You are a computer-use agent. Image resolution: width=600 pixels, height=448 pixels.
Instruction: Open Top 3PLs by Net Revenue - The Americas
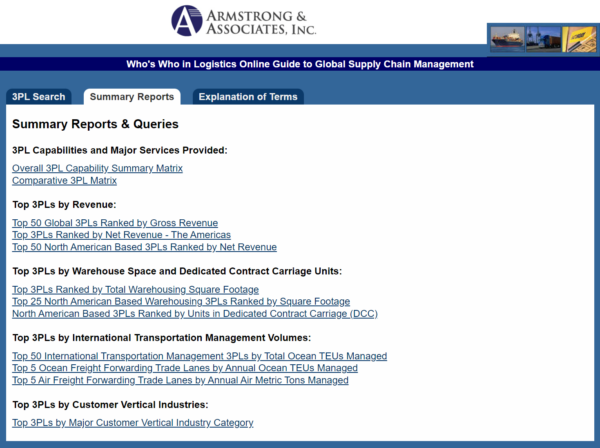click(121, 235)
